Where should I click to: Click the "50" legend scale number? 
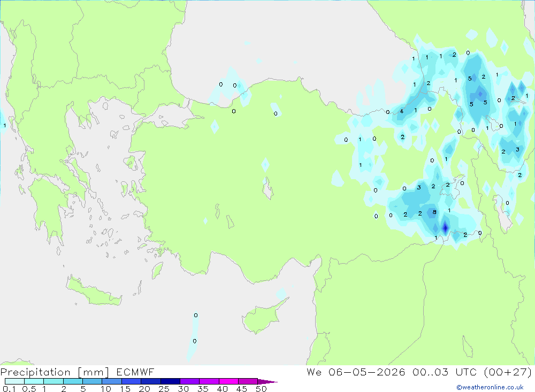click(261, 389)
